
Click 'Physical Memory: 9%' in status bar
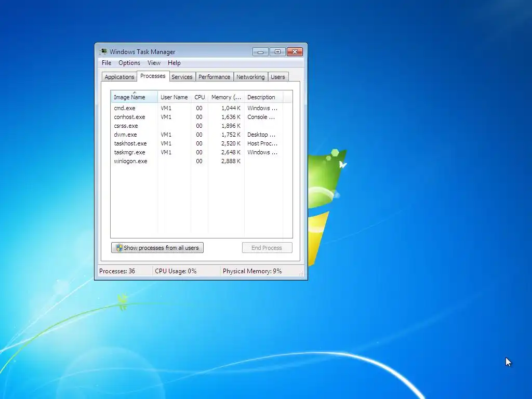252,271
